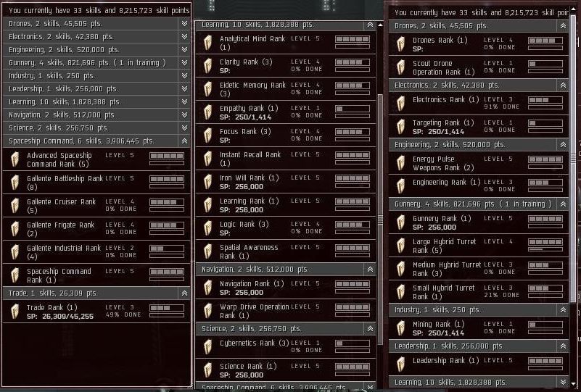This screenshot has height=392, width=581.
Task: Collapse the Trade group chevron
Action: pos(184,293)
